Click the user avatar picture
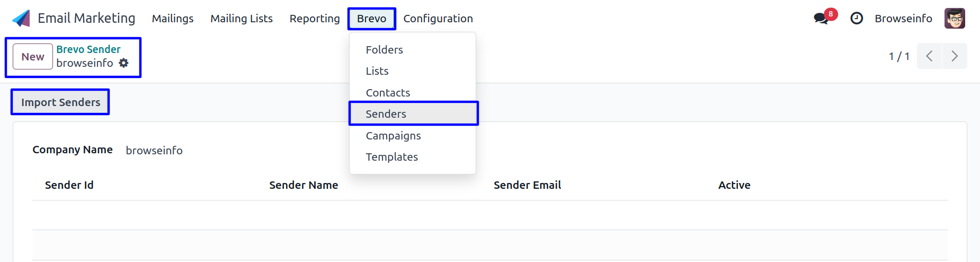Screen dimensions: 980x262 coord(955,19)
